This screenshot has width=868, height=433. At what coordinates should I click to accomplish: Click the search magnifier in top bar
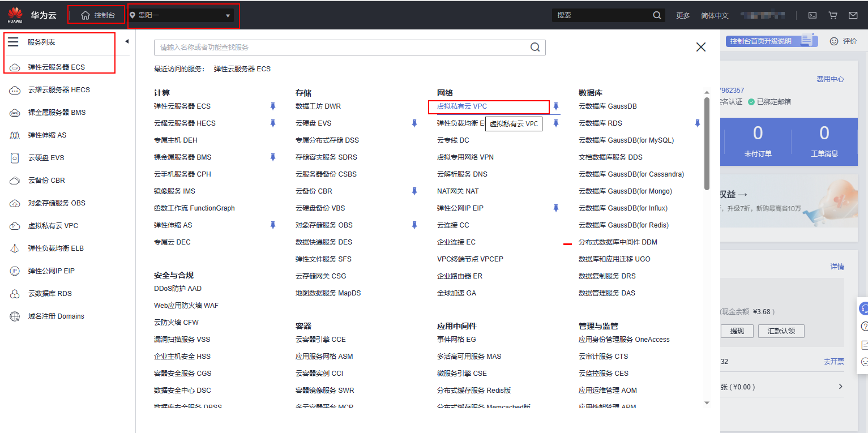(657, 15)
